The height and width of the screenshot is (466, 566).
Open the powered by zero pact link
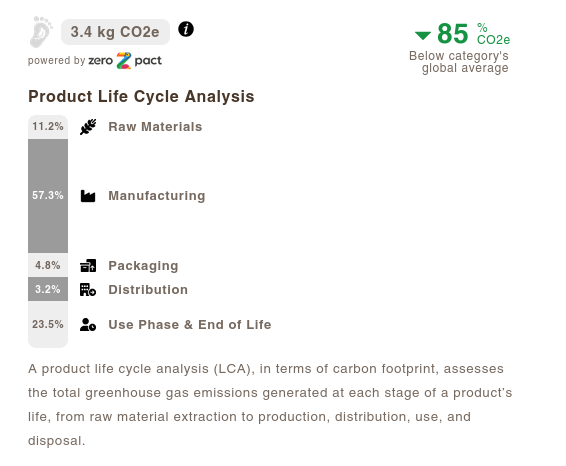click(95, 61)
